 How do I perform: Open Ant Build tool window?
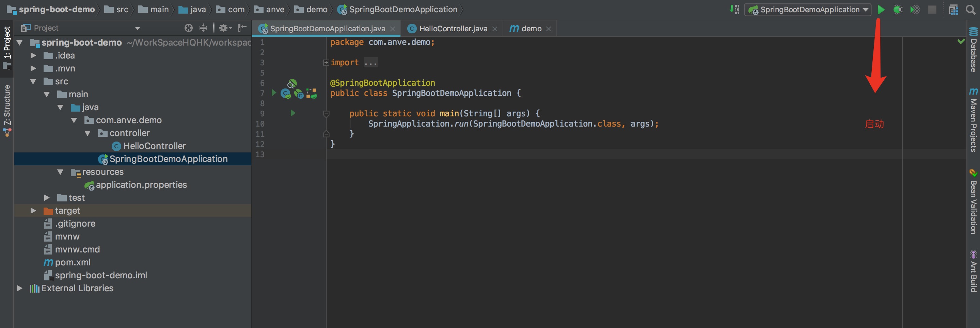tap(973, 270)
